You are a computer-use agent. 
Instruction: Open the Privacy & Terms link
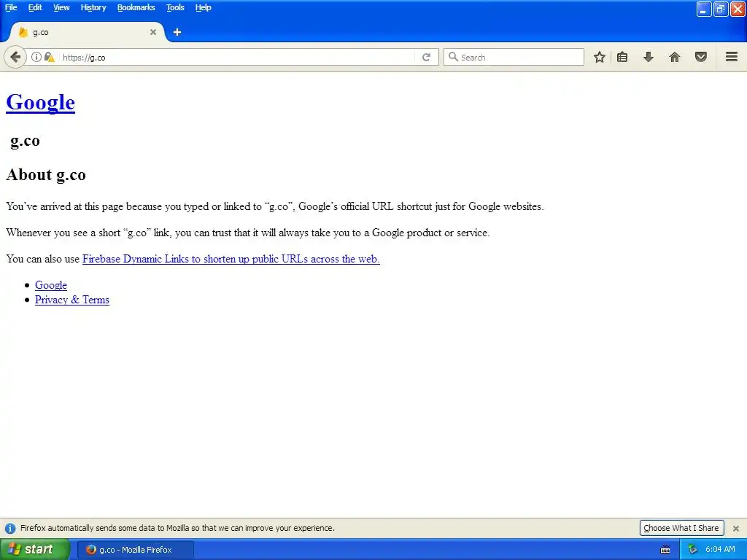point(72,300)
